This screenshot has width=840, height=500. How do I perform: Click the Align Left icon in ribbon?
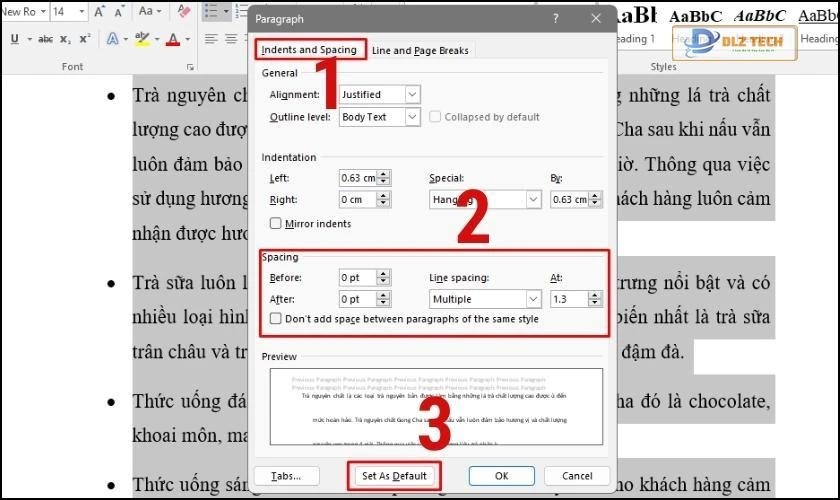coord(211,39)
